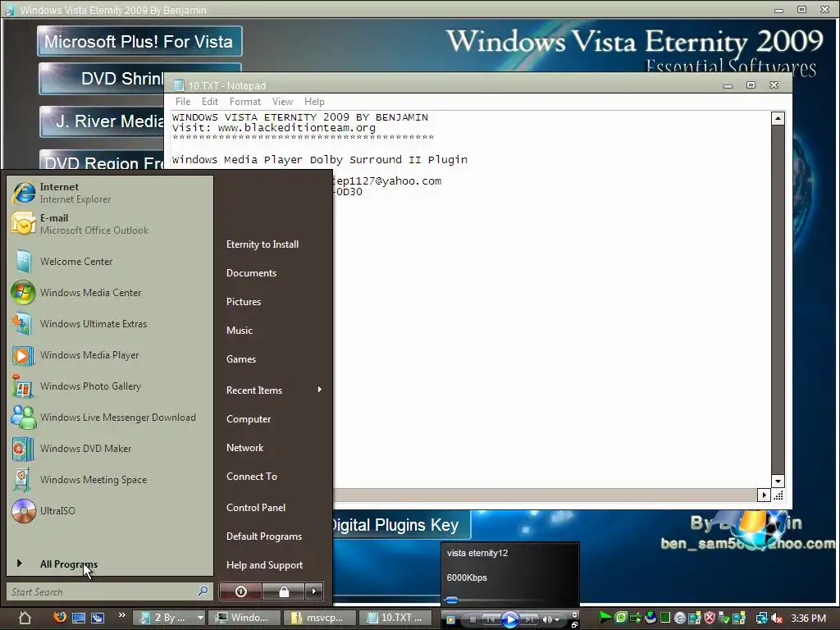Open Documents from Start menu
The height and width of the screenshot is (630, 840).
[x=251, y=273]
